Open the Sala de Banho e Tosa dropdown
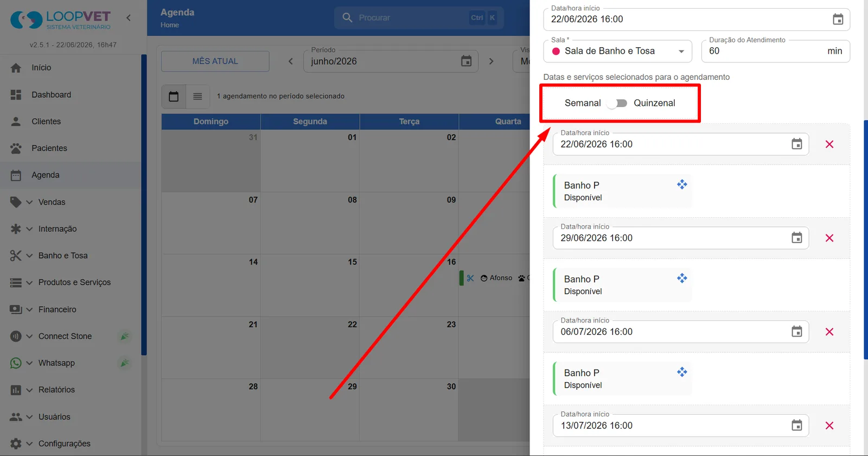The height and width of the screenshot is (456, 868). pyautogui.click(x=618, y=51)
